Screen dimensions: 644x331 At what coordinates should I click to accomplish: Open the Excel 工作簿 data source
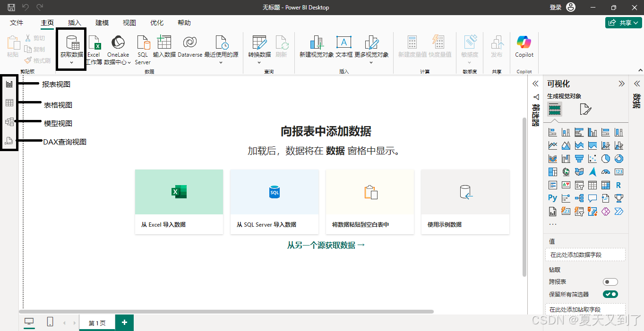[x=94, y=50]
